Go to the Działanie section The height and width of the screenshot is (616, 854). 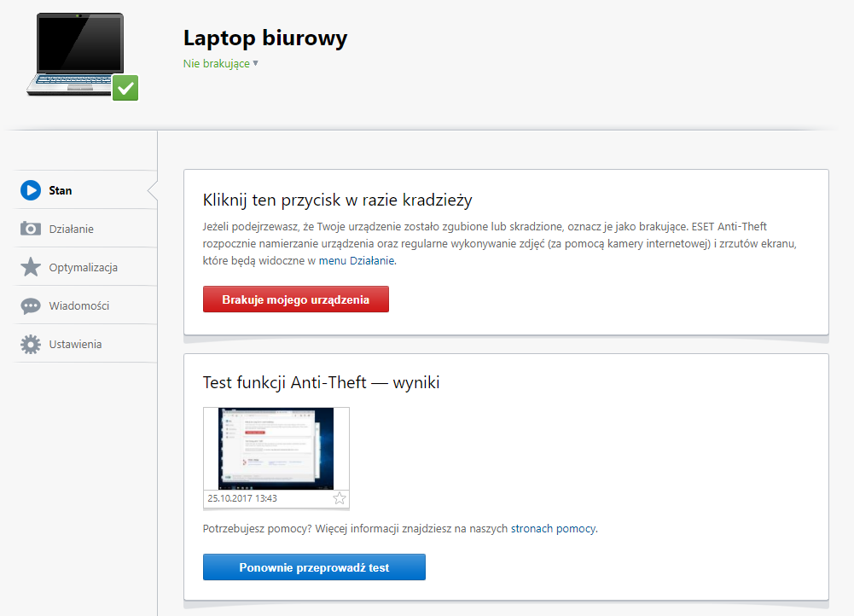[x=85, y=229]
